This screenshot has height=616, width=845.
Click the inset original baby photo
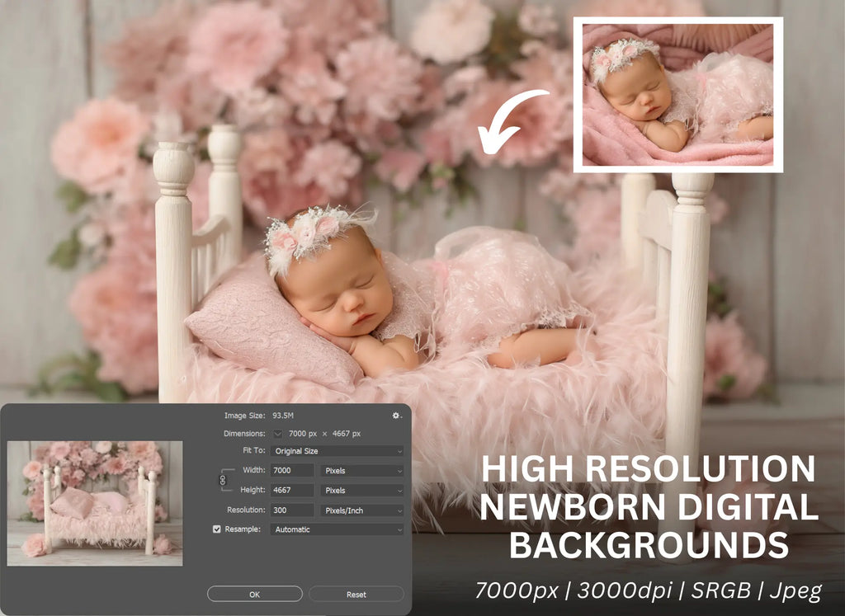(x=677, y=94)
